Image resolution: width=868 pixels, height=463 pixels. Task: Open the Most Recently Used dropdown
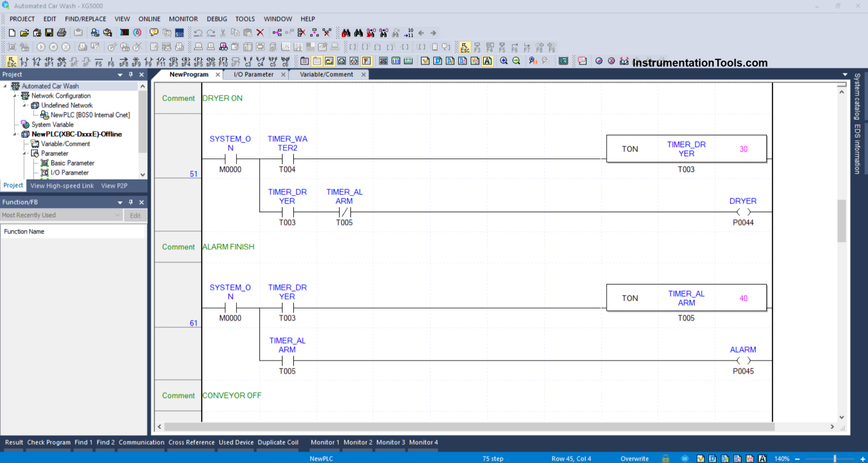pyautogui.click(x=118, y=215)
